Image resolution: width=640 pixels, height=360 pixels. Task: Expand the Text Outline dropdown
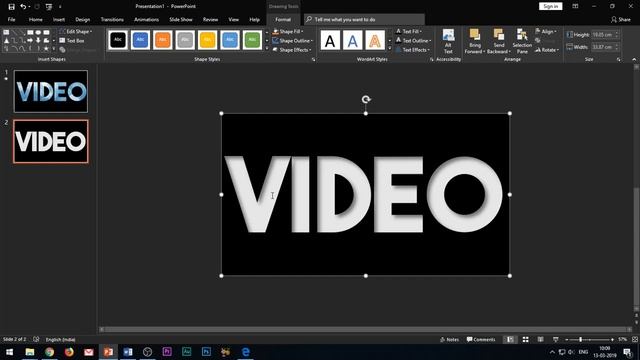click(x=413, y=41)
